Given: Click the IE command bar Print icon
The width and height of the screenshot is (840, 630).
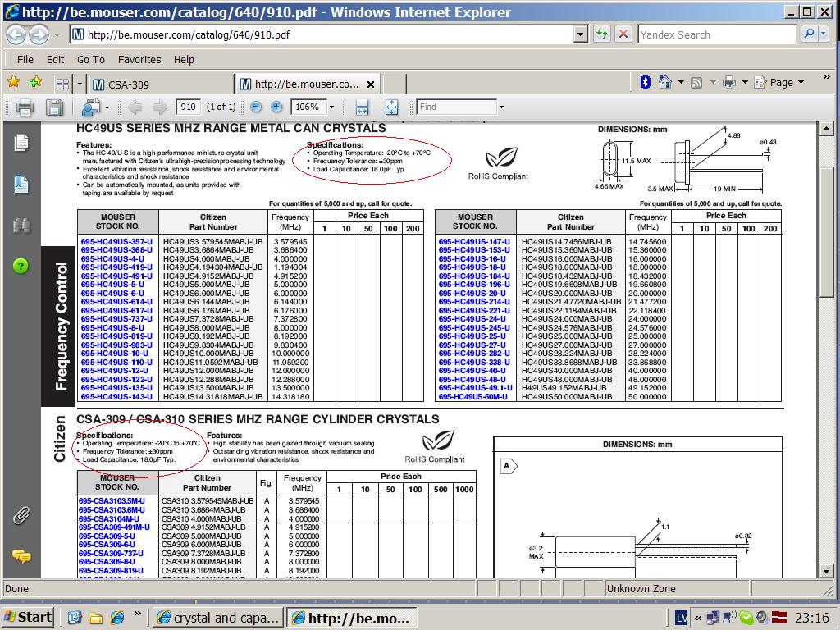Looking at the screenshot, I should tap(729, 83).
